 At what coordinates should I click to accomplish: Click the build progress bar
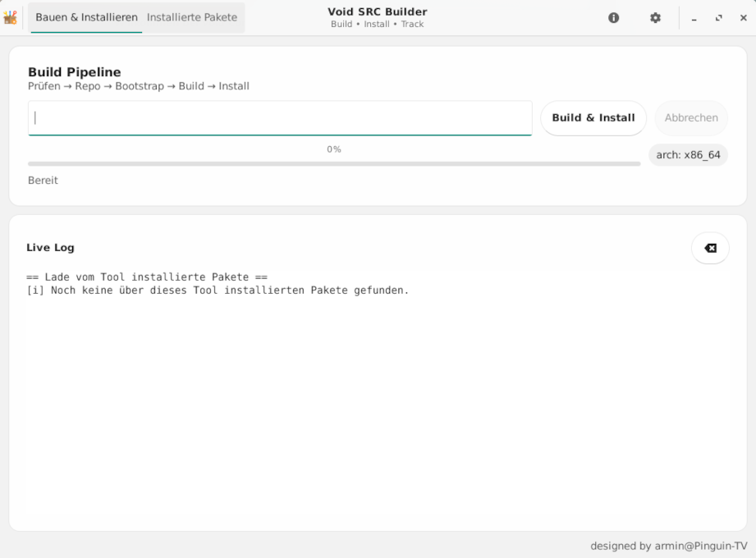tap(333, 164)
